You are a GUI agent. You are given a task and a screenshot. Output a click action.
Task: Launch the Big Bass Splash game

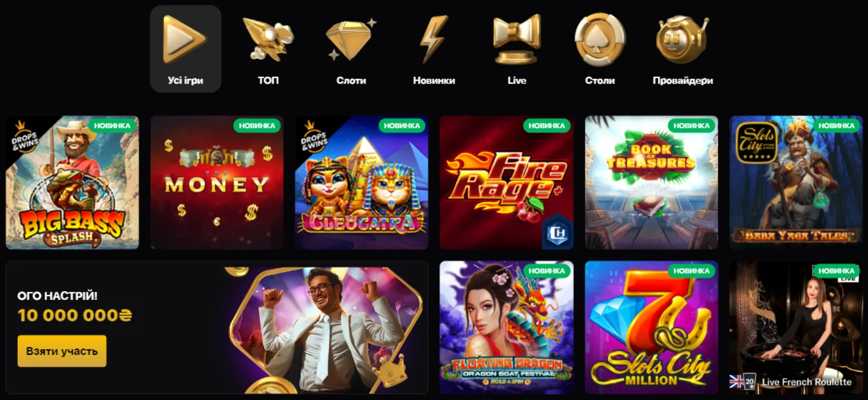[72, 183]
